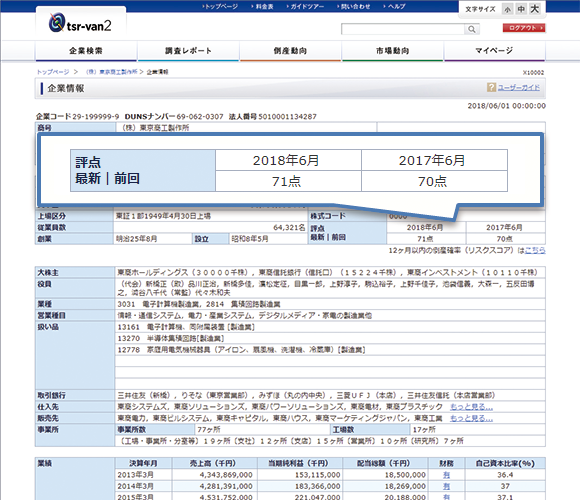Click the user guide question mark icon
Viewport: 580px width, 500px height.
tap(491, 87)
